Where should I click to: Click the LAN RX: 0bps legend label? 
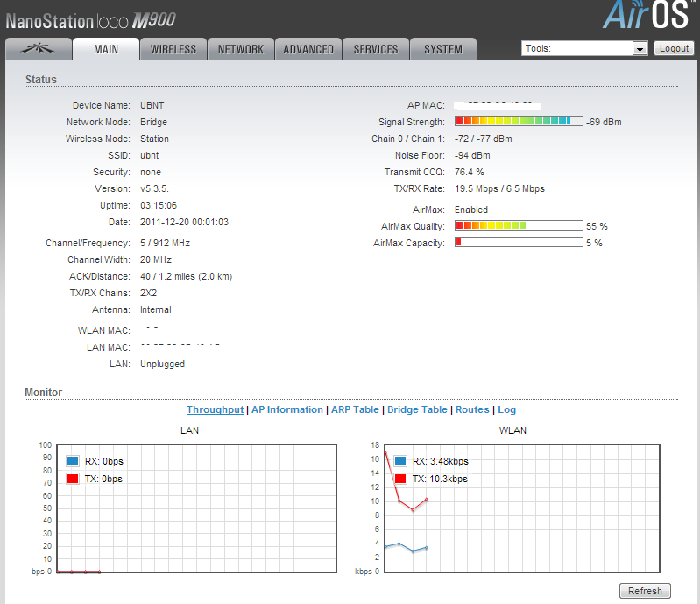click(x=104, y=461)
